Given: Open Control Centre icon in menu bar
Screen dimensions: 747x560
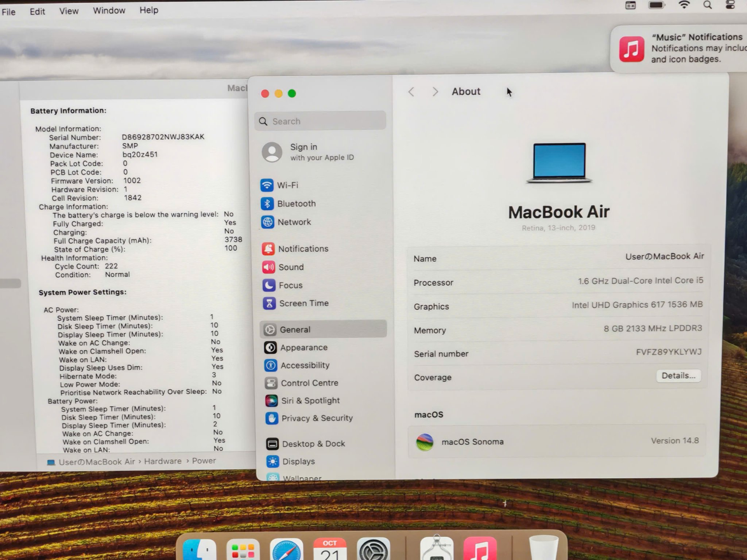Looking at the screenshot, I should (730, 5).
